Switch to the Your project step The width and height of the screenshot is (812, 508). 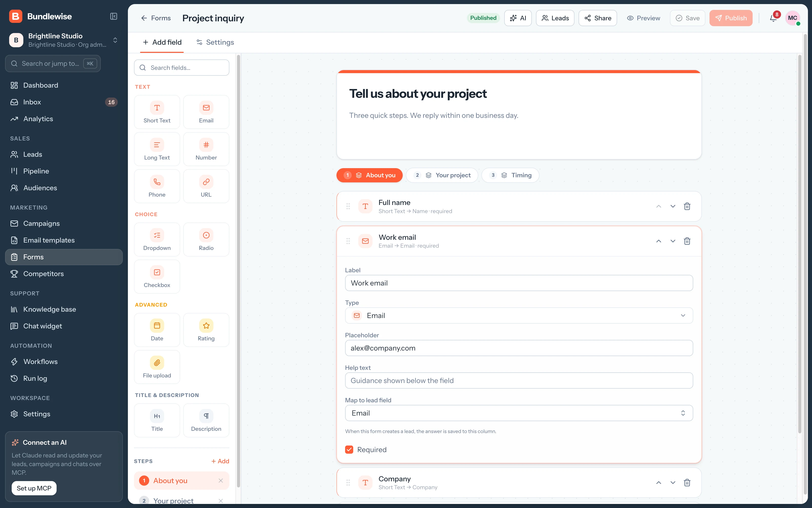pos(442,175)
